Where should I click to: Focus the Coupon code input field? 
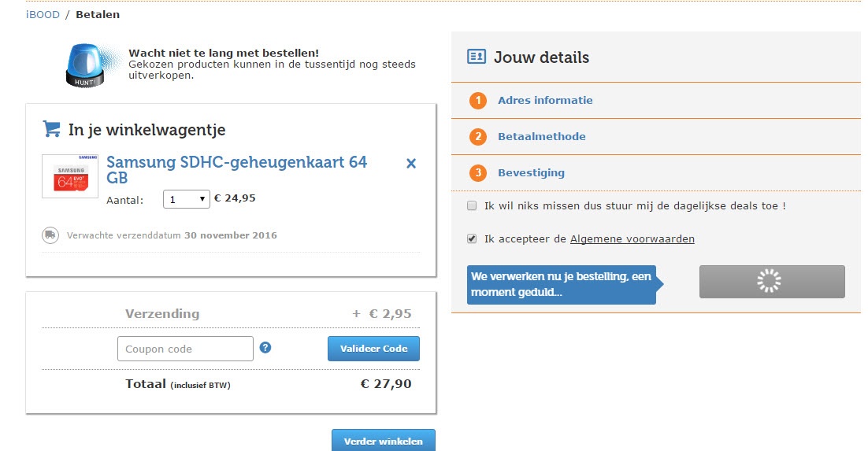[185, 349]
